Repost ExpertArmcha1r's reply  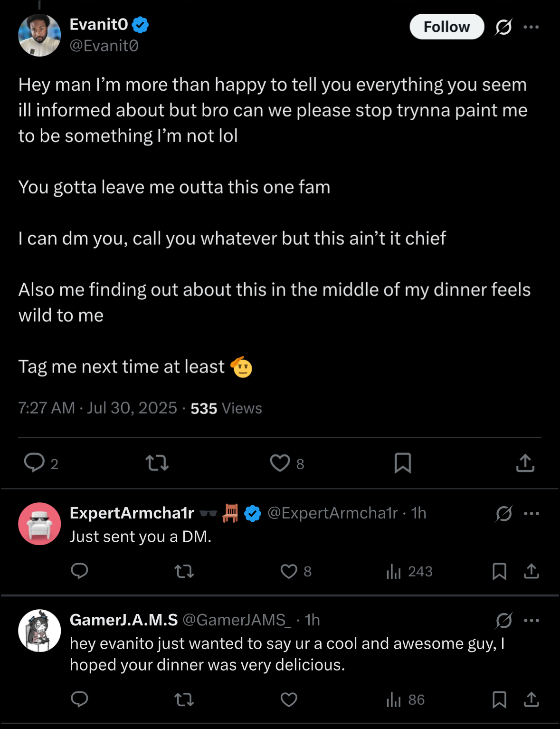click(184, 571)
